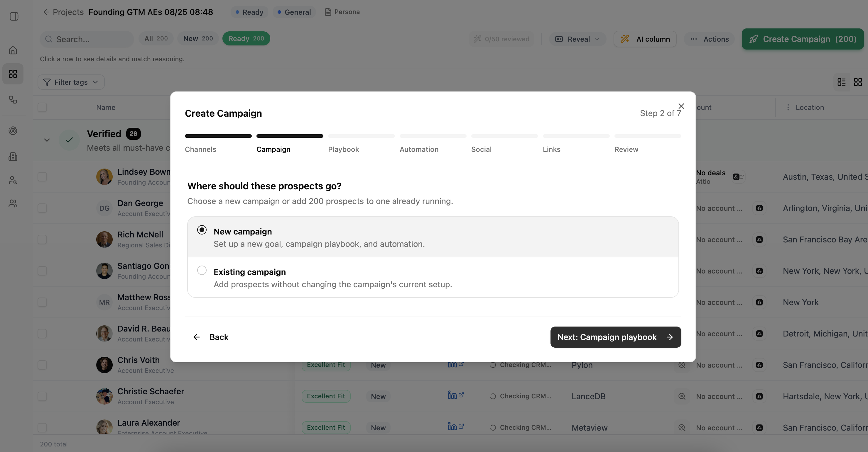Click the Review step progress bar
868x452 pixels.
tap(648, 136)
